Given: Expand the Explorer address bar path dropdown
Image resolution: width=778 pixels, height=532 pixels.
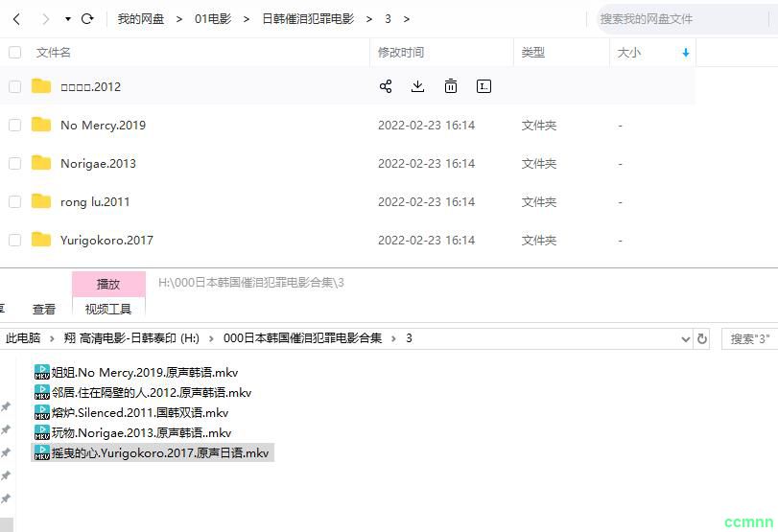Looking at the screenshot, I should pyautogui.click(x=685, y=338).
